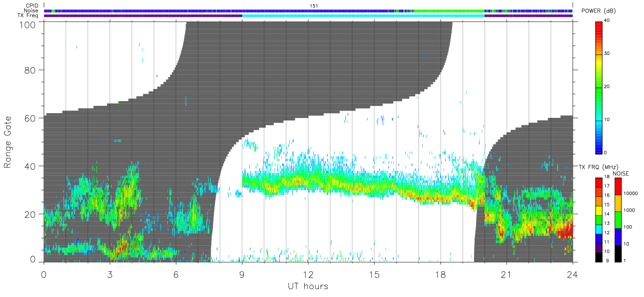This screenshot has height=297, width=644.
Task: Click the power colorbar near 30 dB orange
Action: pyautogui.click(x=599, y=54)
